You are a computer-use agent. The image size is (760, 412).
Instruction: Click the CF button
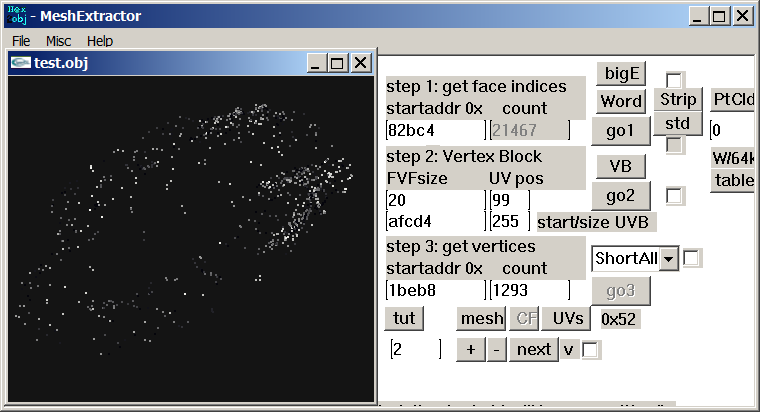coord(525,318)
